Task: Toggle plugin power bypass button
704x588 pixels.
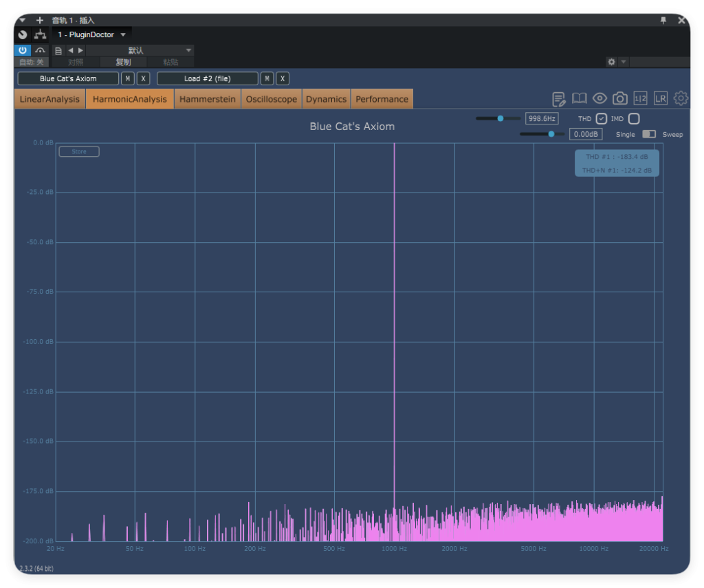Action: pos(23,50)
